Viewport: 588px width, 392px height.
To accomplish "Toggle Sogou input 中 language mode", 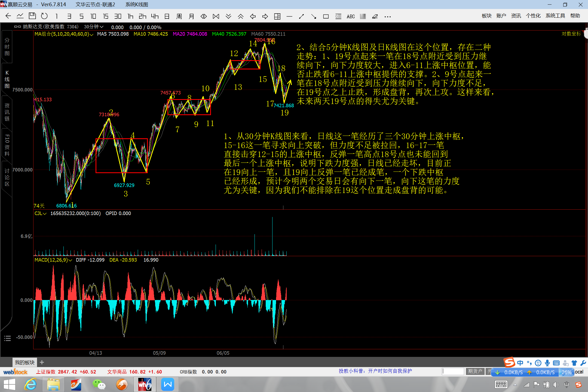I will 520,363.
